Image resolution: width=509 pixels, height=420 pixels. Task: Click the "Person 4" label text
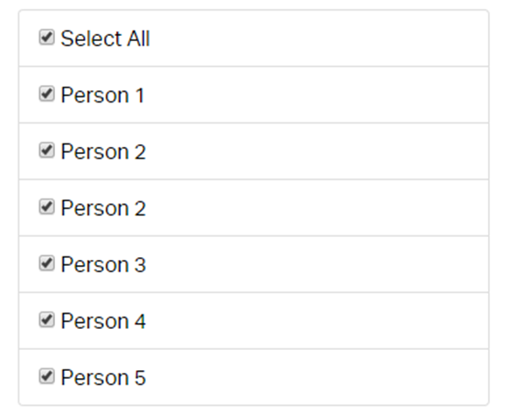pos(103,321)
